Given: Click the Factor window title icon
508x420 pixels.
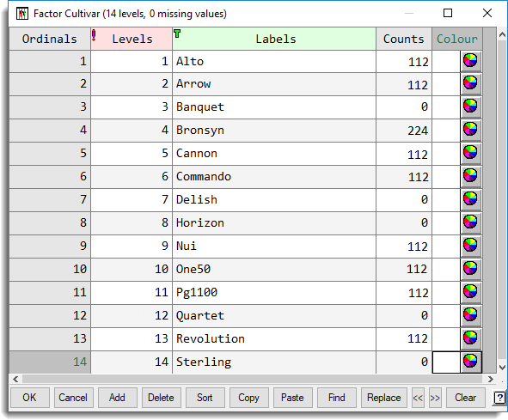Looking at the screenshot, I should 22,14.
